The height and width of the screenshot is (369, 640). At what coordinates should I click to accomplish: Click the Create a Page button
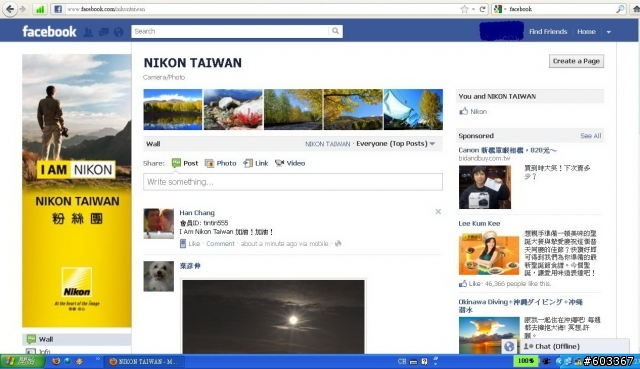click(576, 61)
